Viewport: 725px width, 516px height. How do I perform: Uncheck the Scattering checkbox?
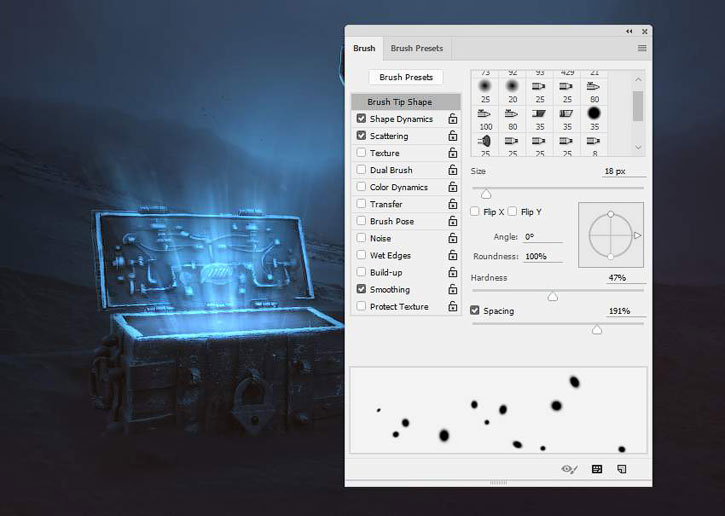pos(361,136)
